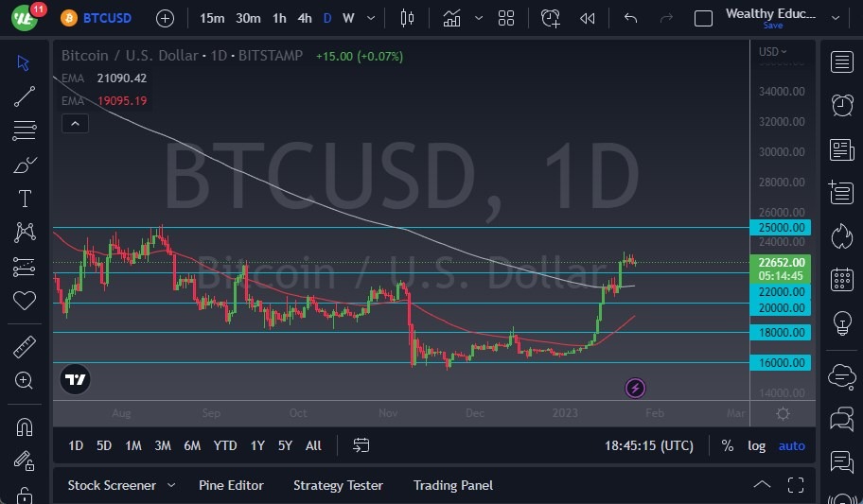
Task: Switch to the 1h timeframe
Action: (279, 18)
